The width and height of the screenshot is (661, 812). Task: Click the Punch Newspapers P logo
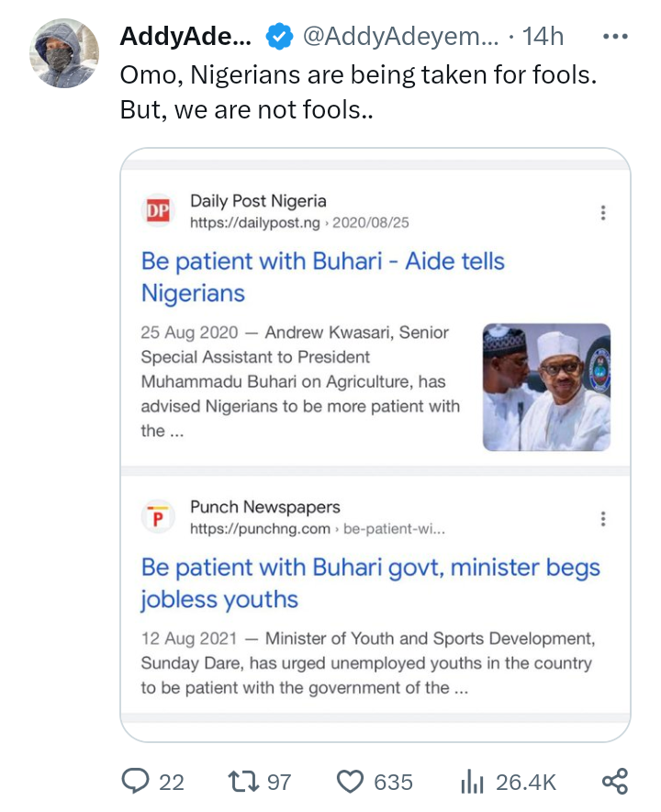click(158, 517)
